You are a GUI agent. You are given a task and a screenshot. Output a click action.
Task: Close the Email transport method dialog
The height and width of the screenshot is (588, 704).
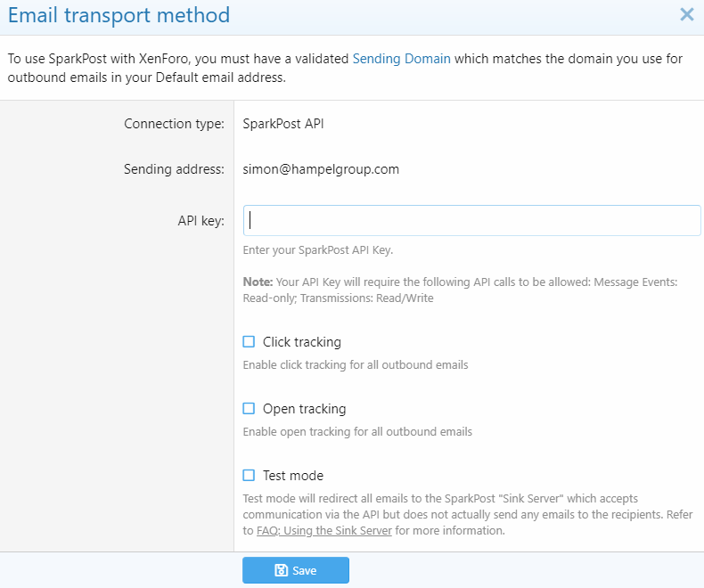click(x=686, y=14)
